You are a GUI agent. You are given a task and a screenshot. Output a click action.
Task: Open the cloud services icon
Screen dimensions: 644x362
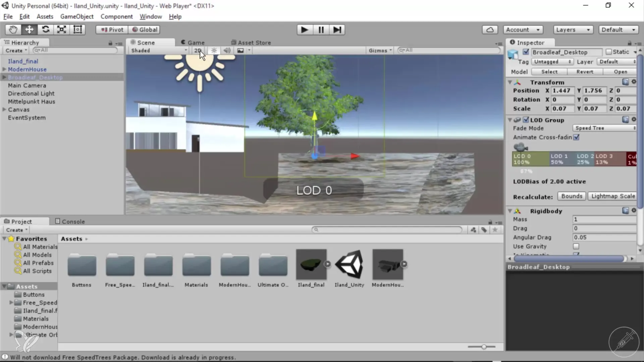490,30
